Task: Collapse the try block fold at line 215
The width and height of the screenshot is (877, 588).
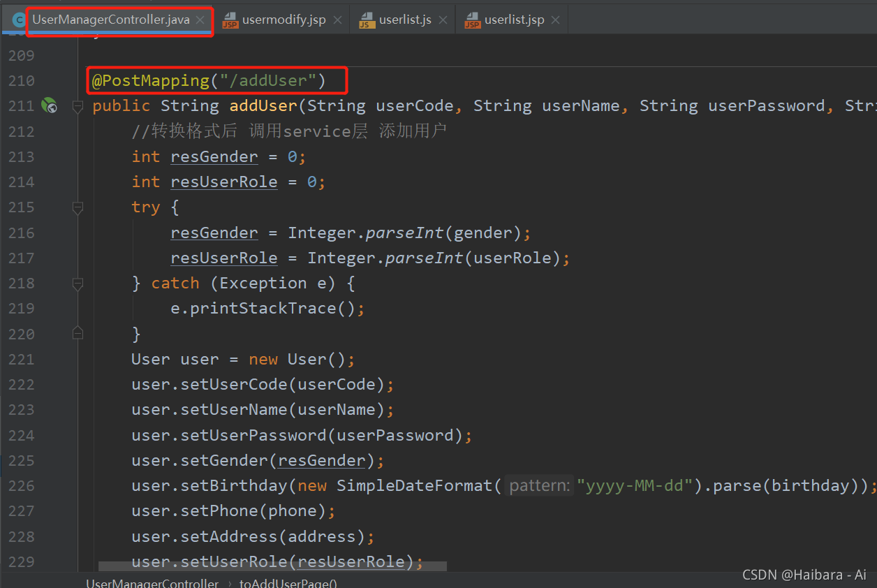Action: (78, 207)
